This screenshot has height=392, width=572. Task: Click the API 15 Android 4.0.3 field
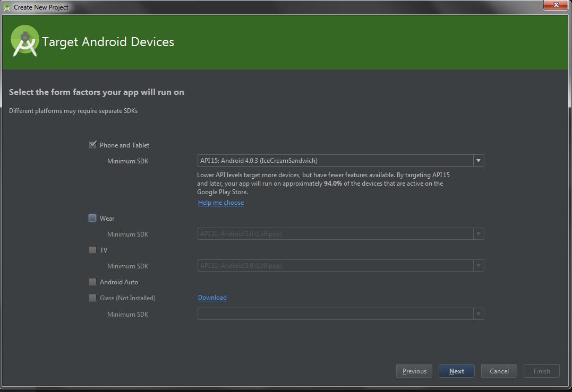pos(335,161)
